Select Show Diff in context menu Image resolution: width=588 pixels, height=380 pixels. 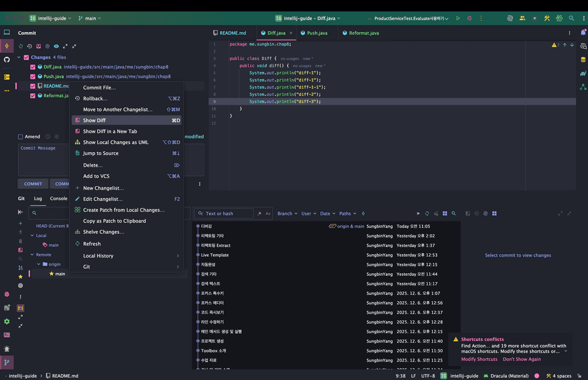tap(94, 120)
